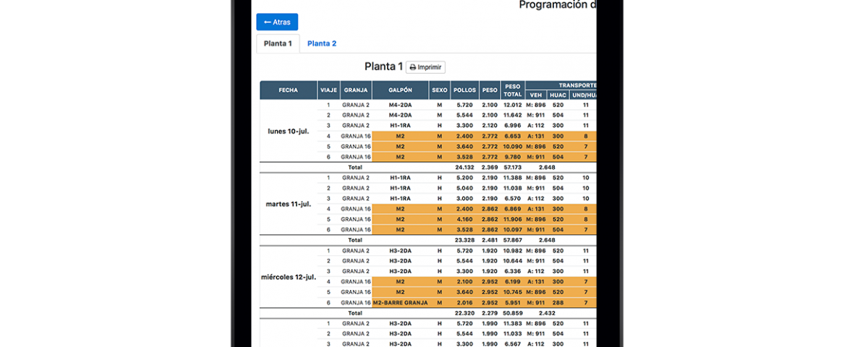
Task: Click martes total peso 57.867
Action: 513,239
